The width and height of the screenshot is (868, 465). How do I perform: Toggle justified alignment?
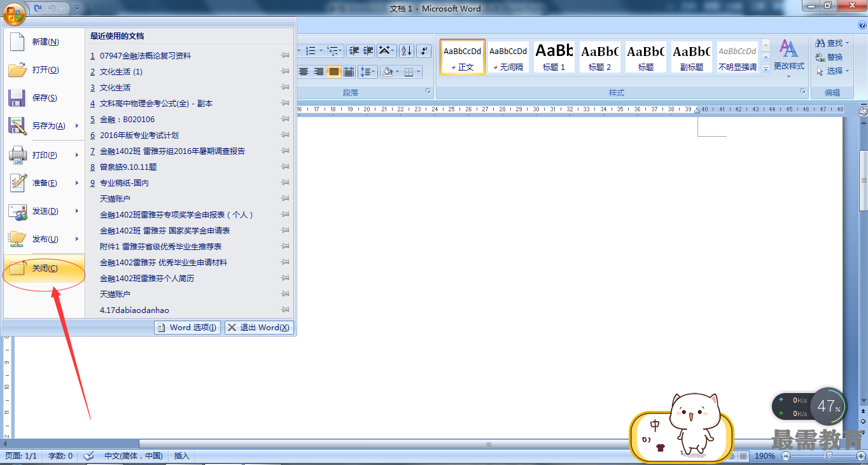(333, 71)
